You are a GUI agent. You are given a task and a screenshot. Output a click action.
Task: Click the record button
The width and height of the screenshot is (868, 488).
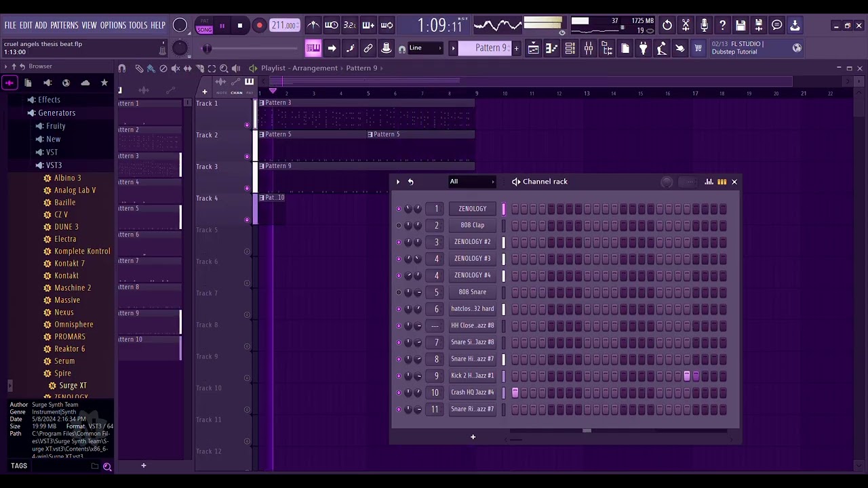tap(259, 26)
